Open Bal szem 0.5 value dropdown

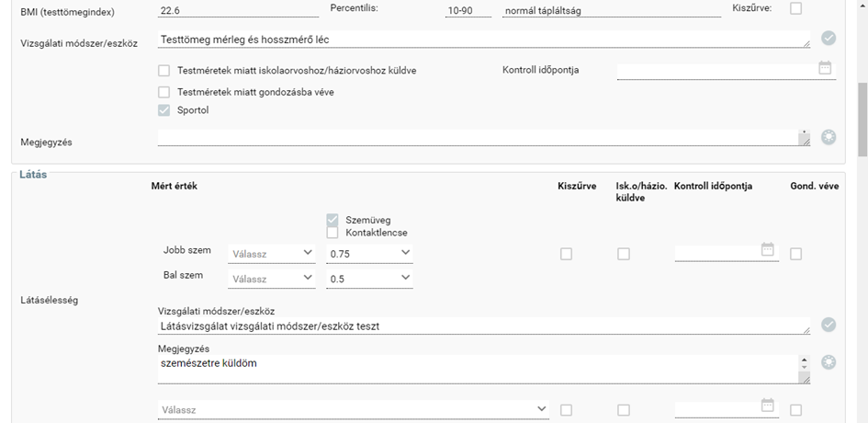point(370,279)
